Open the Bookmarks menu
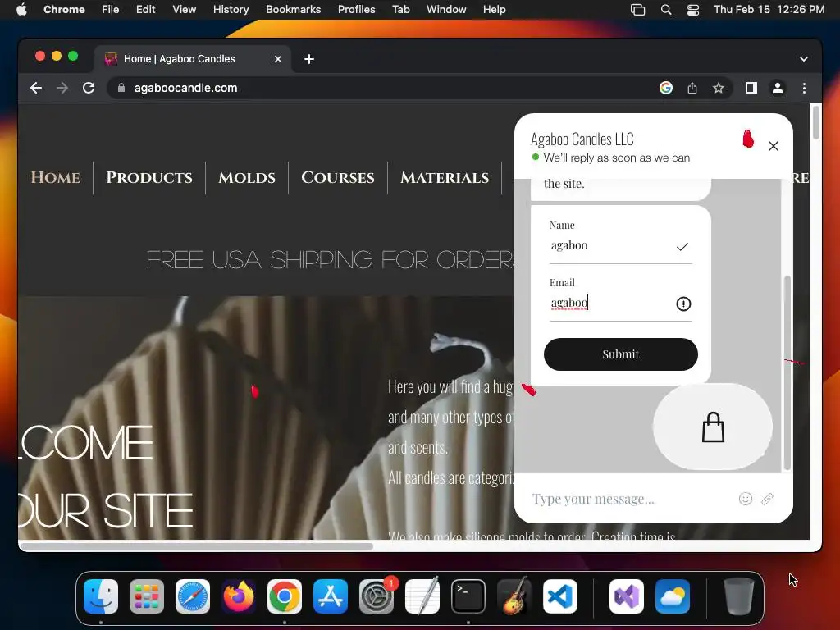Screen dimensions: 840x630 (293, 10)
